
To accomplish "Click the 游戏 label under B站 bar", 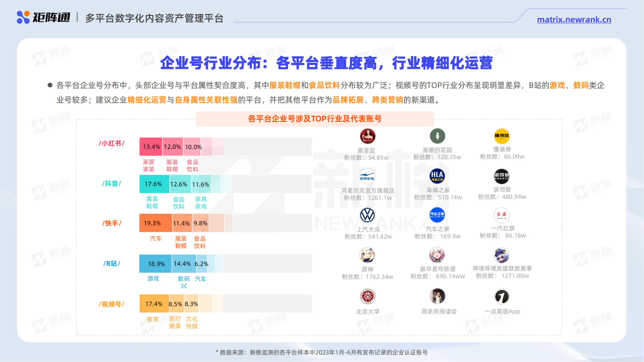I will 153,278.
